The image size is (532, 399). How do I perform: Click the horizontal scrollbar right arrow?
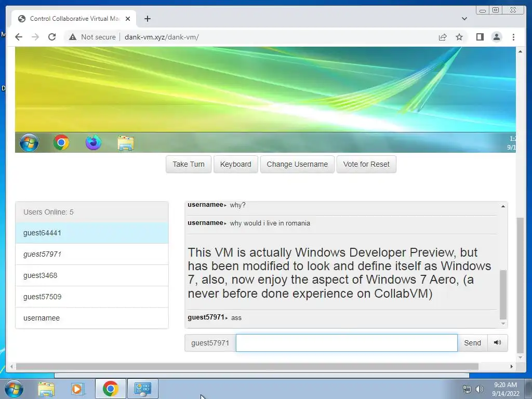click(x=512, y=366)
